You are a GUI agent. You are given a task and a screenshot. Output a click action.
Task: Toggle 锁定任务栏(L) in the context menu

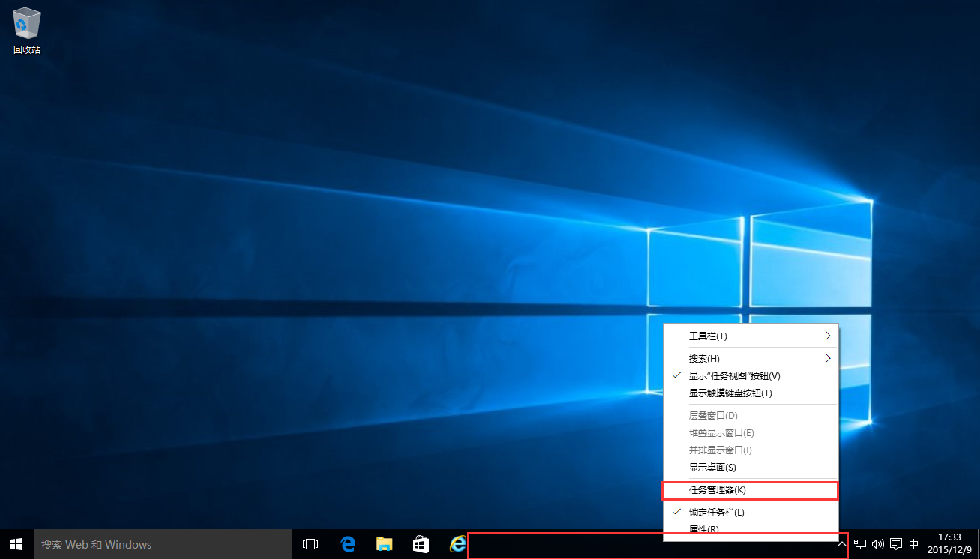[x=751, y=513]
